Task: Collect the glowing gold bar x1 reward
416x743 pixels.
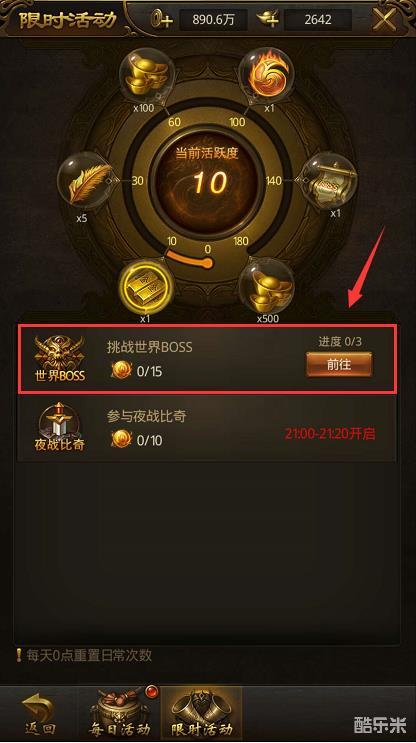Action: [145, 286]
